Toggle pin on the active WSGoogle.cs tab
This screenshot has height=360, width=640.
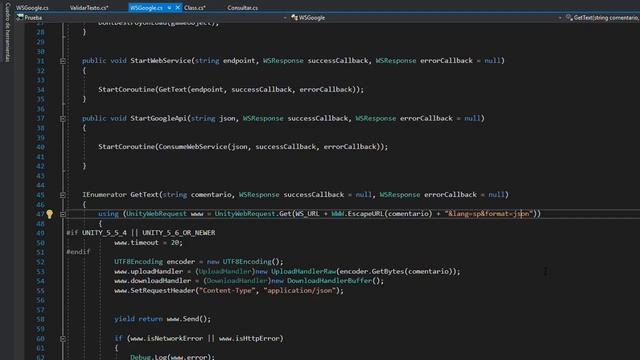[169, 8]
